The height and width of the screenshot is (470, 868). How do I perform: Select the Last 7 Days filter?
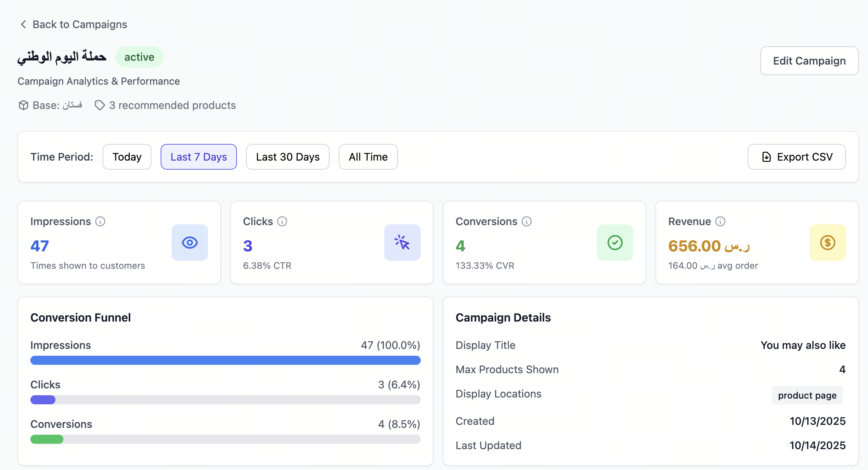(x=199, y=157)
